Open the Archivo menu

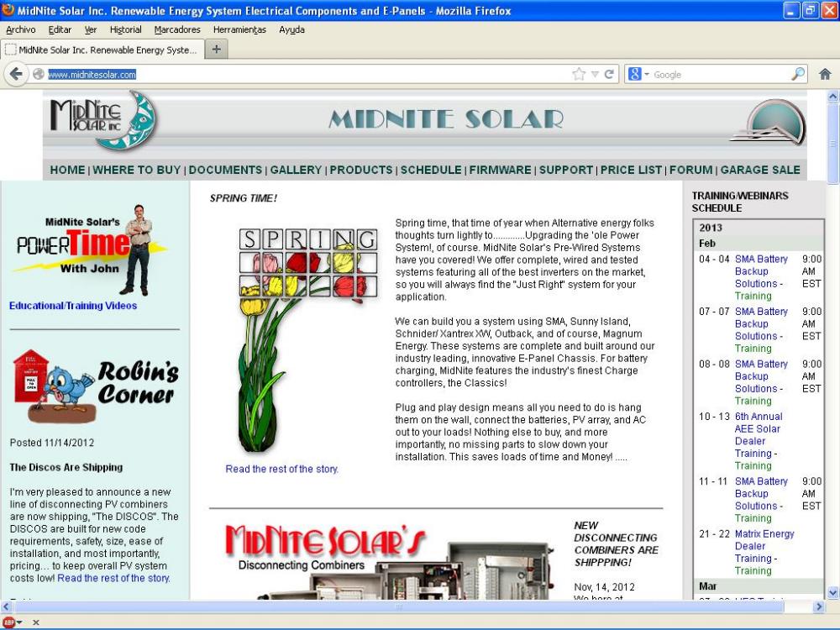pyautogui.click(x=21, y=29)
